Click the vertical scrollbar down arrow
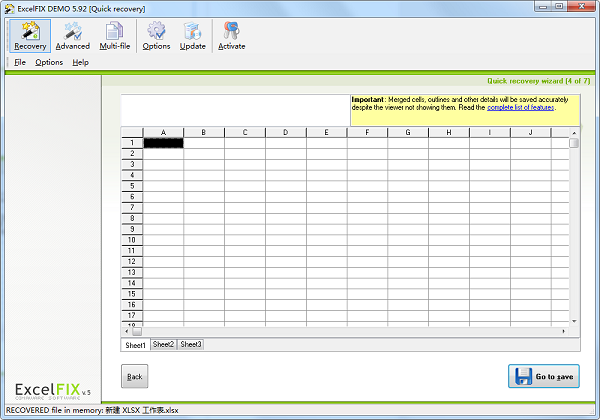The height and width of the screenshot is (420, 600). pos(574,321)
